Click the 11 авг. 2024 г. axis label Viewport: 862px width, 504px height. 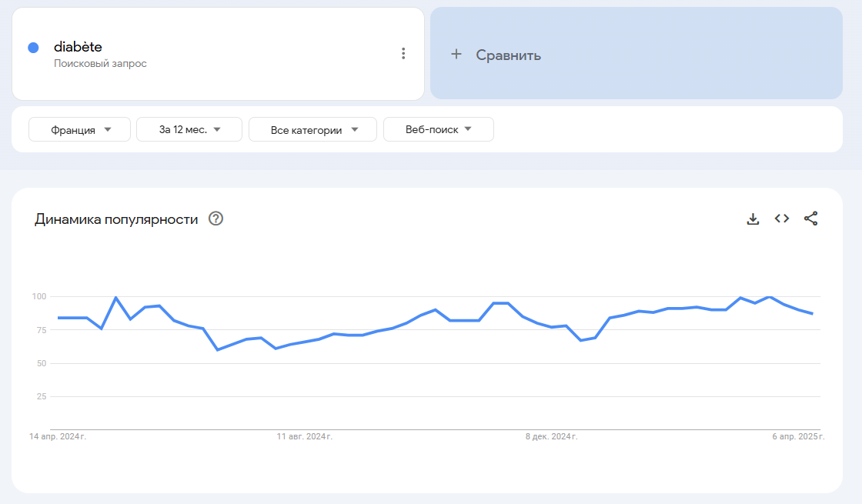[305, 436]
